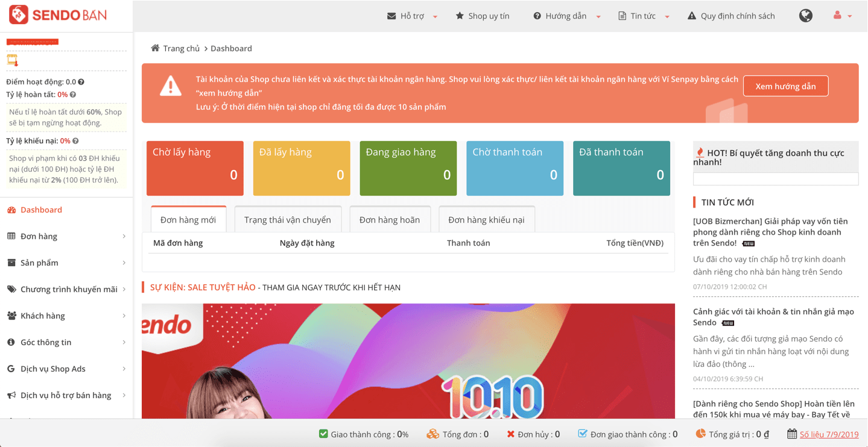
Task: Click the Đã lấy hàng yellow card
Action: click(302, 168)
